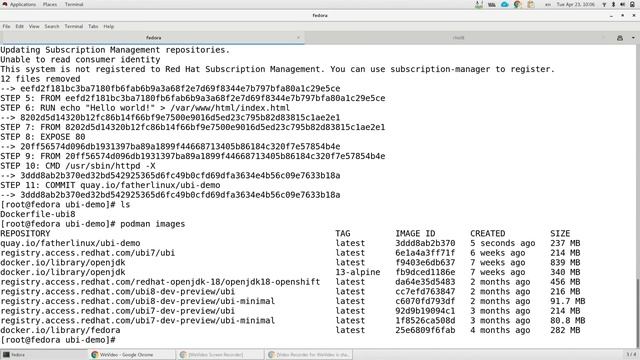Click the Bluetooth status icon
The image size is (640, 360).
[613, 4]
